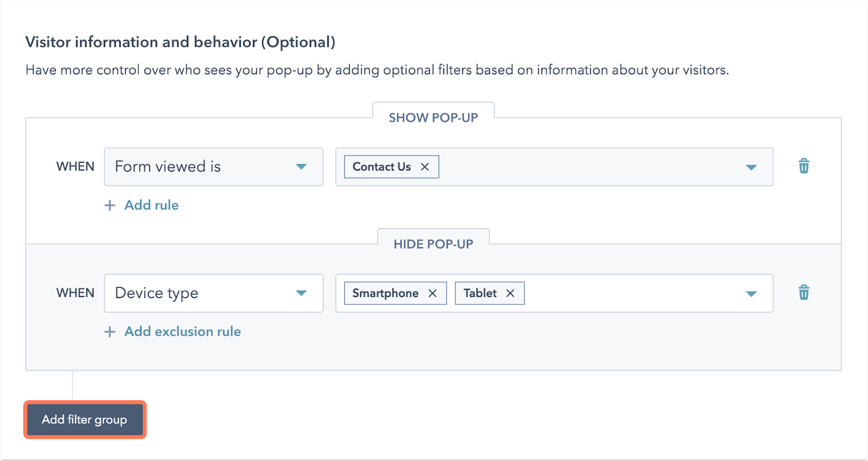Screen dimensions: 868x461
Task: Select the SHOW POP-UP tab label
Action: click(x=433, y=118)
